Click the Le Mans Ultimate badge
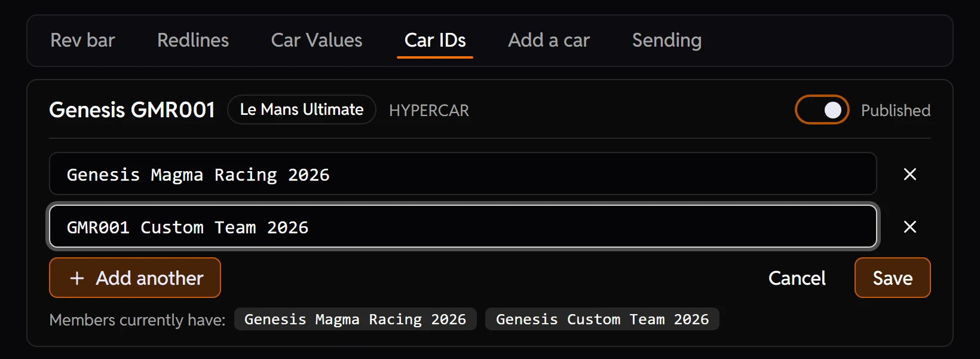The height and width of the screenshot is (359, 980). click(x=302, y=109)
